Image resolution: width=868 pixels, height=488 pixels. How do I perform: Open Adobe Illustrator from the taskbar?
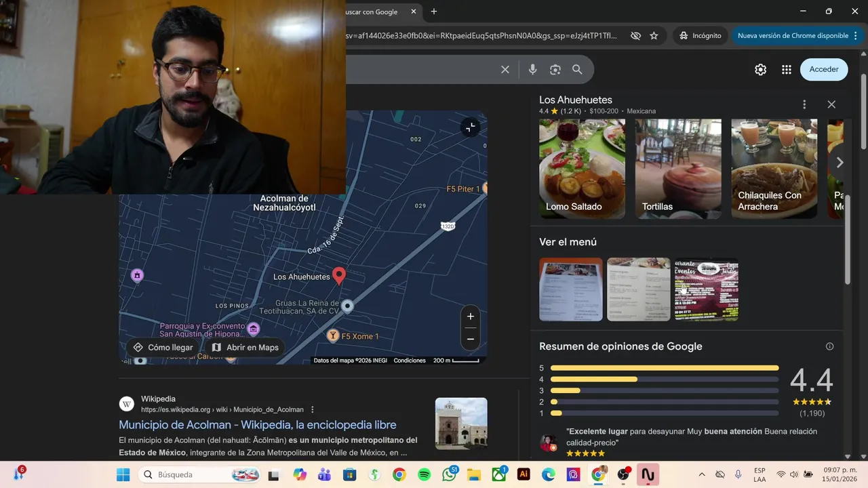524,474
